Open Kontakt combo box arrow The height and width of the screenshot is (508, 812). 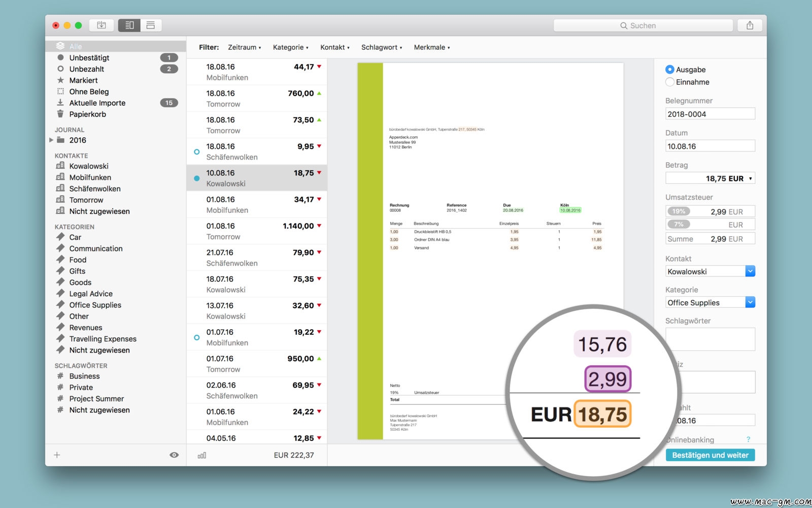tap(750, 271)
